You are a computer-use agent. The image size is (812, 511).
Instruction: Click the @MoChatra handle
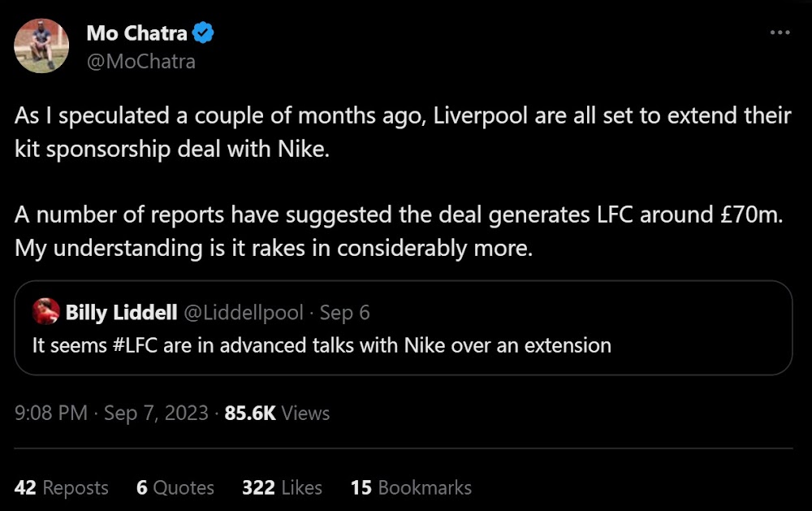[140, 62]
